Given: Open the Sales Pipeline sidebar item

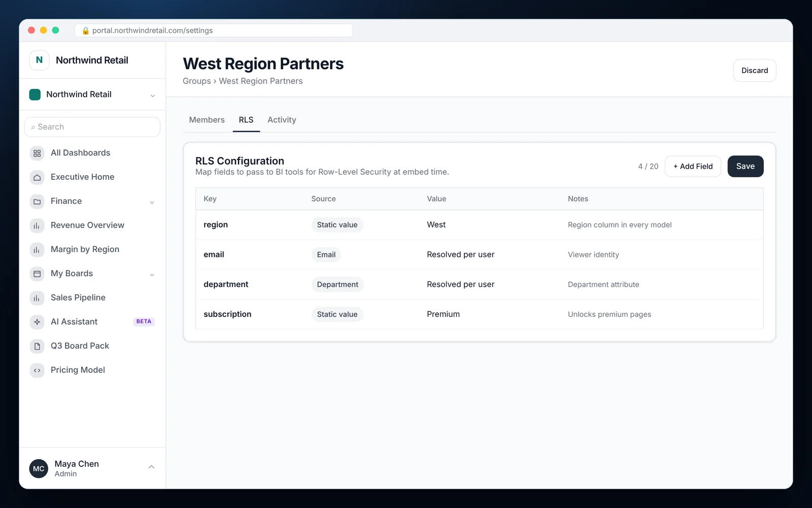Looking at the screenshot, I should [x=92, y=298].
